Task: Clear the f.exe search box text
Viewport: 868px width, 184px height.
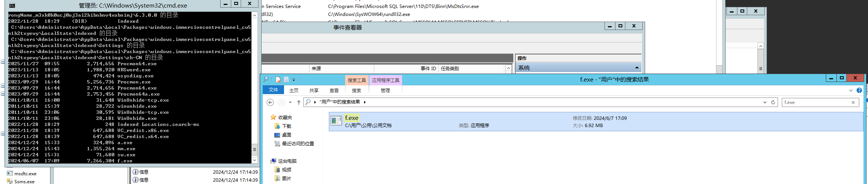Action: [x=853, y=102]
